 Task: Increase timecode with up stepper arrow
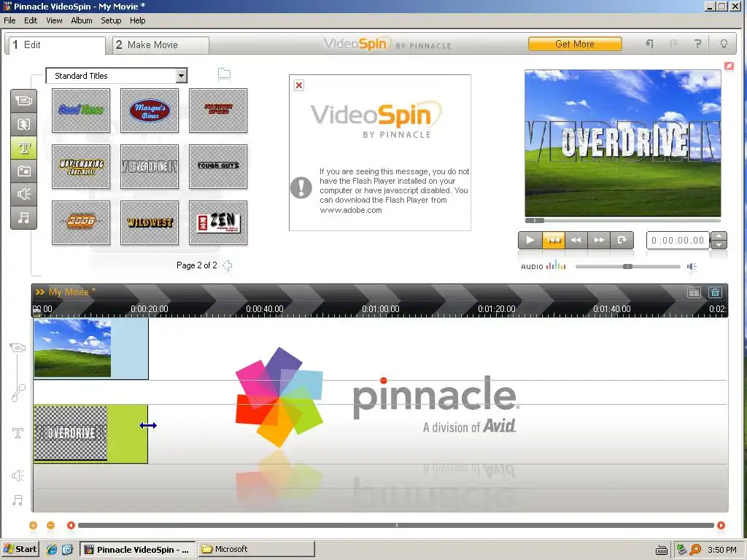coord(719,236)
